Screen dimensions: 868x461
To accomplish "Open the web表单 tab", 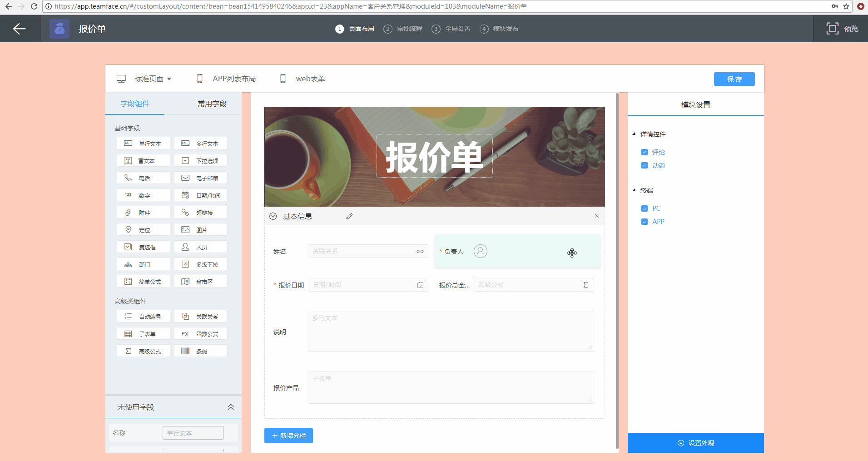I will tap(303, 79).
